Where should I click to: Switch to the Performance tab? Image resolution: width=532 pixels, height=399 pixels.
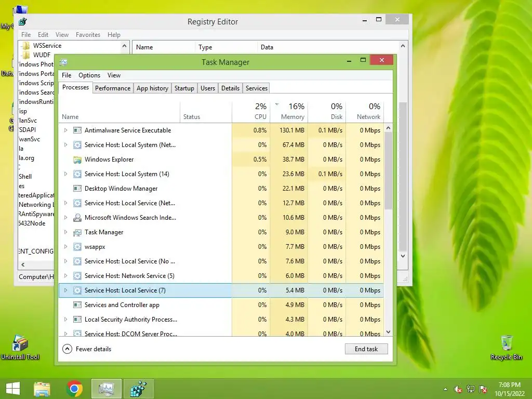pos(113,88)
